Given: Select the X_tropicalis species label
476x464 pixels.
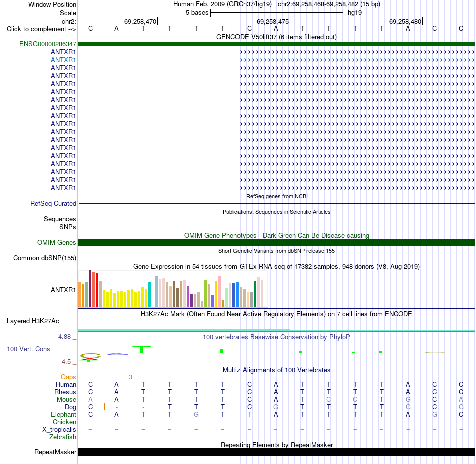Looking at the screenshot, I should point(59,430).
